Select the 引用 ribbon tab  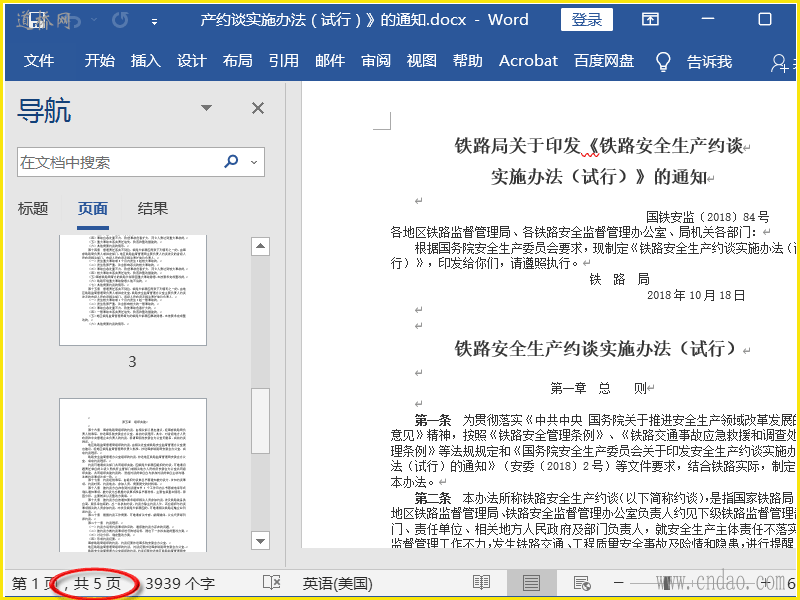coord(284,61)
